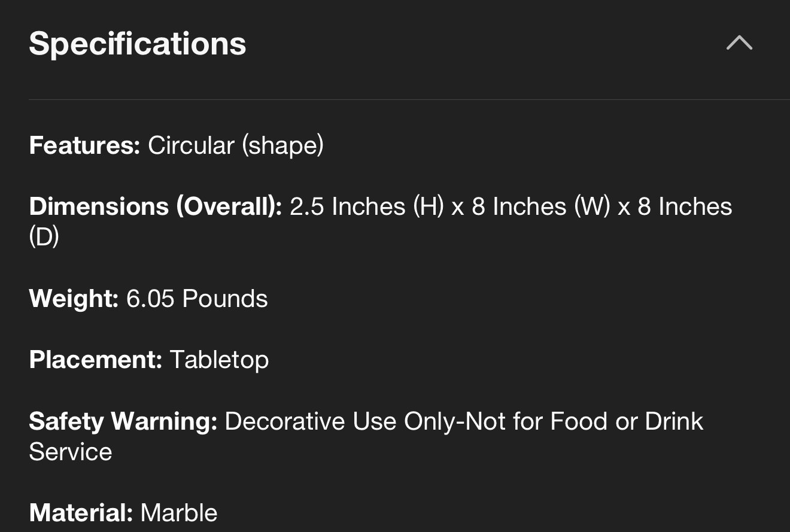
Task: Collapse the Specifications section using the chevron
Action: point(739,43)
